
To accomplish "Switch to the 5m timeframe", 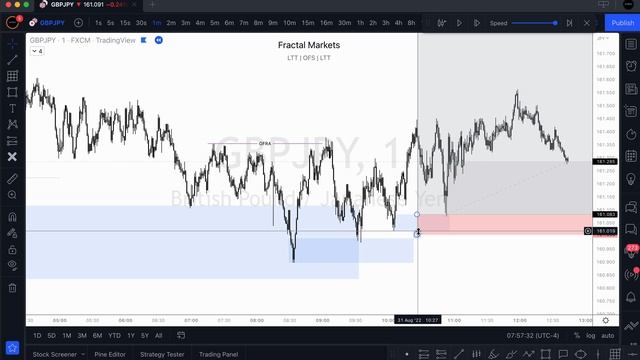I will 215,23.
